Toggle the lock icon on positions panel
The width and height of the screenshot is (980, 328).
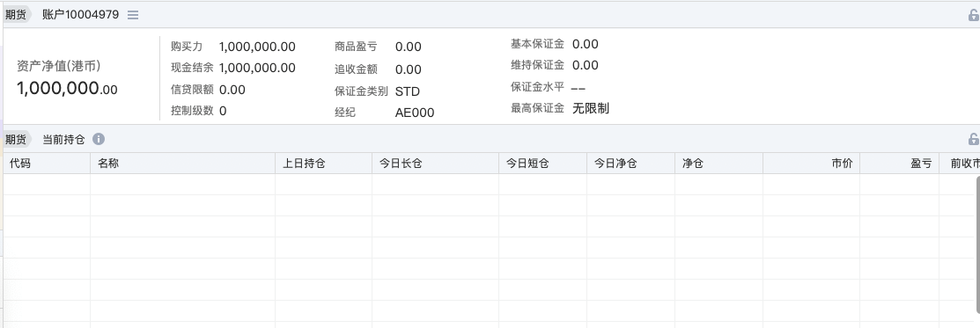click(973, 139)
